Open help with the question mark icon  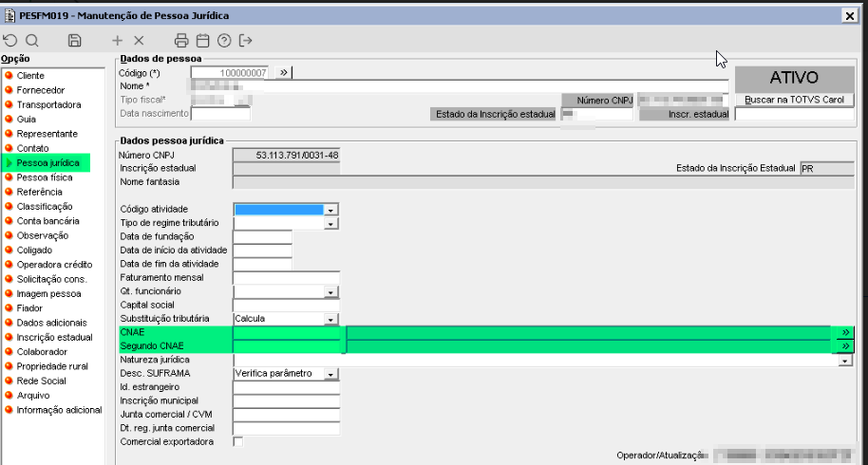[224, 41]
